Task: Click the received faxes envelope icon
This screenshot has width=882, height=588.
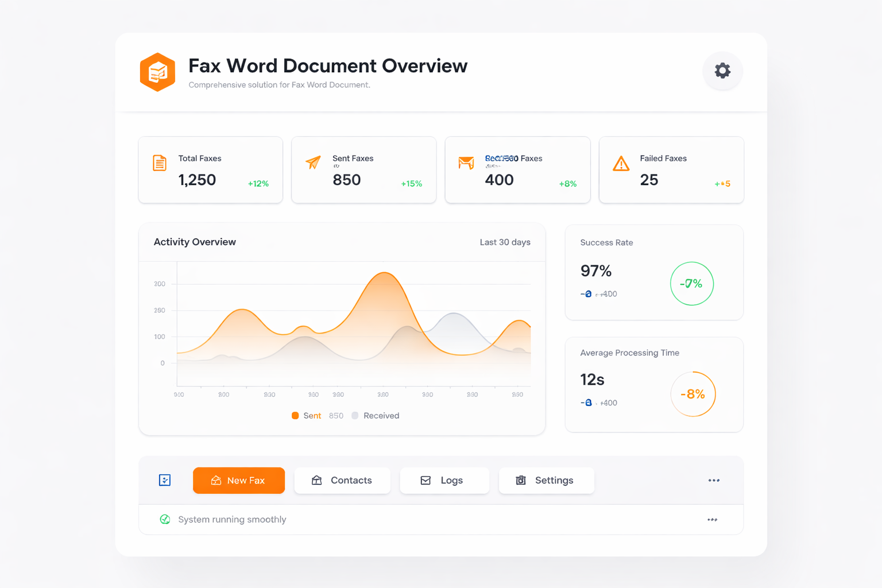Action: (x=466, y=163)
